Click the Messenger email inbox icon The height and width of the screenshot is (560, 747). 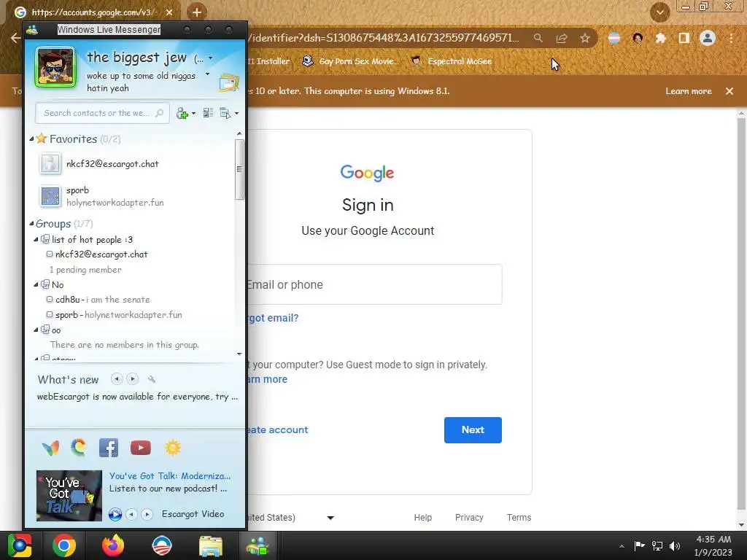(x=228, y=82)
